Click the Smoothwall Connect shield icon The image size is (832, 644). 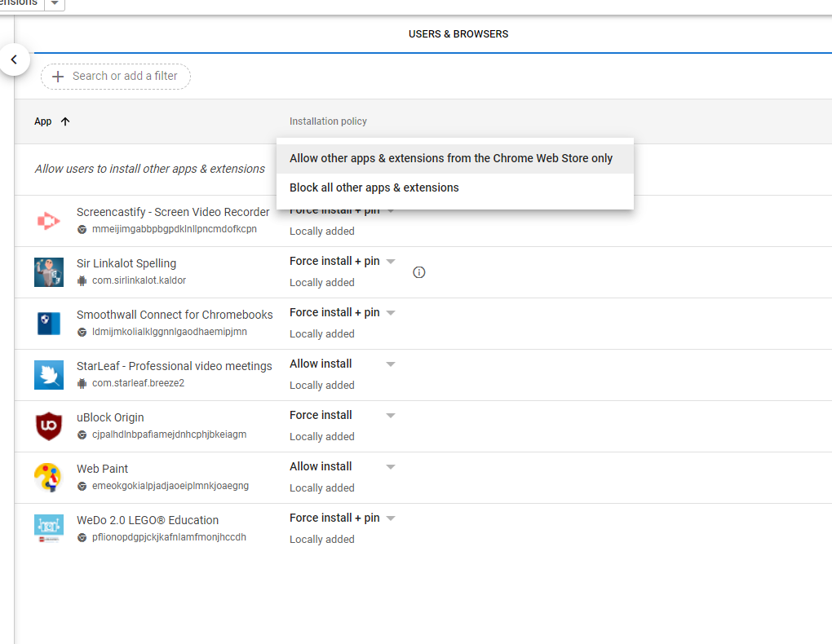tap(49, 324)
